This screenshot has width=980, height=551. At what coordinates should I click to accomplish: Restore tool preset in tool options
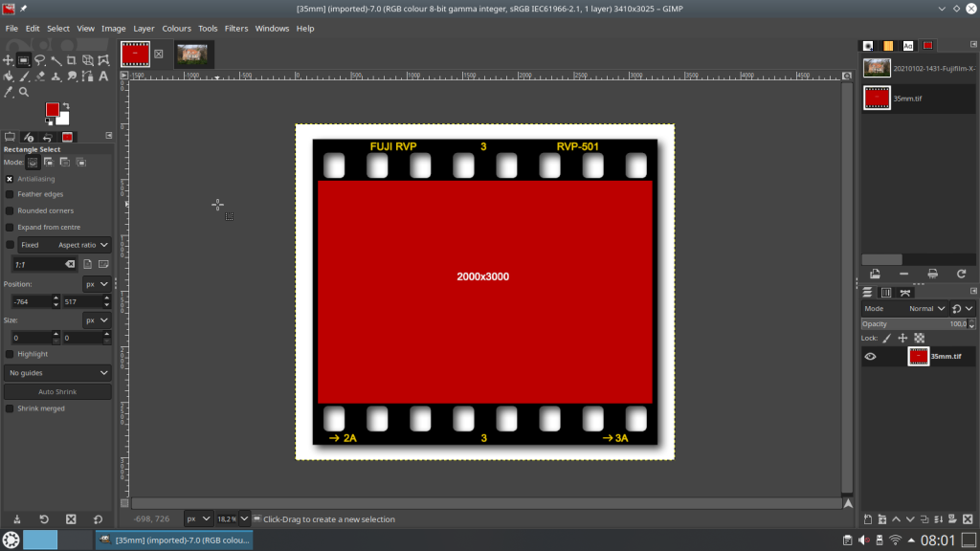[x=44, y=519]
